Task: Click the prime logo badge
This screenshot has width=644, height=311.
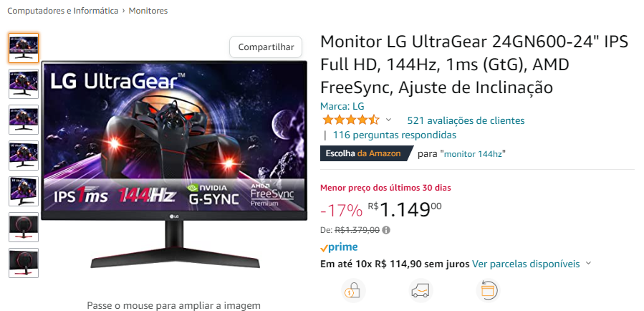Action: pos(339,247)
